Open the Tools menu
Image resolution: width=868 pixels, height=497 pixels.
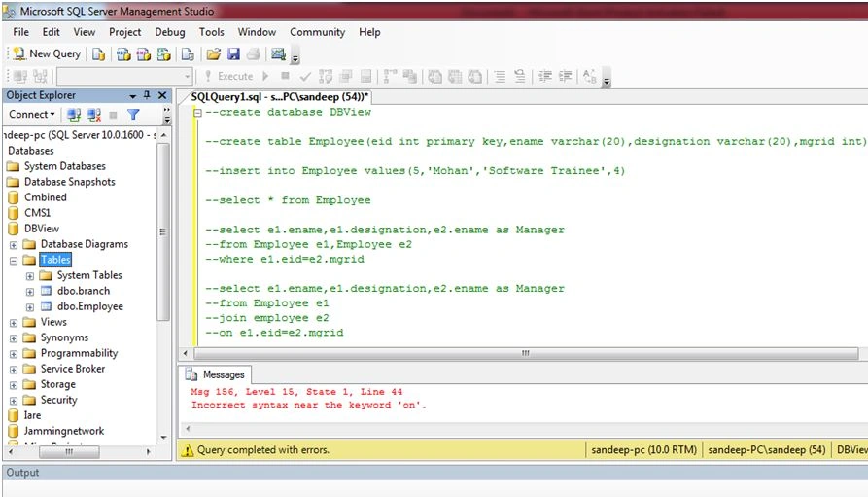coord(212,32)
